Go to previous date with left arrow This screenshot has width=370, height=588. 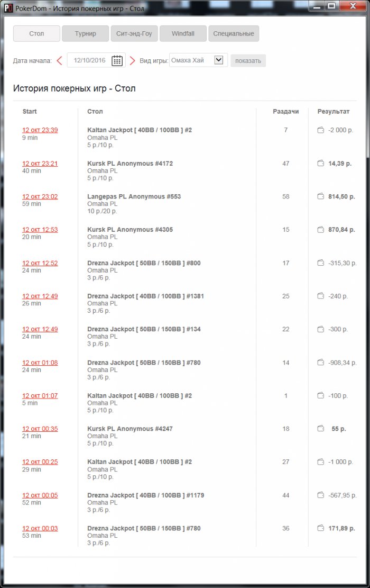coord(59,60)
